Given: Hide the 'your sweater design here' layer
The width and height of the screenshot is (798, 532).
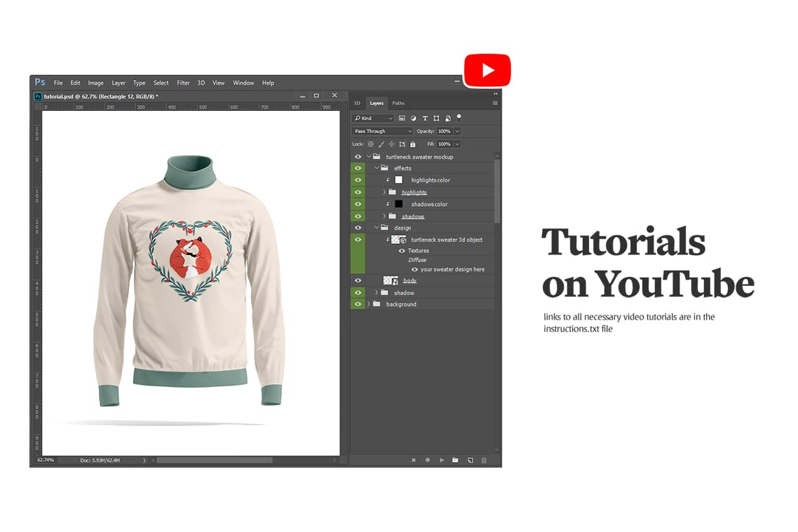Looking at the screenshot, I should coord(415,268).
